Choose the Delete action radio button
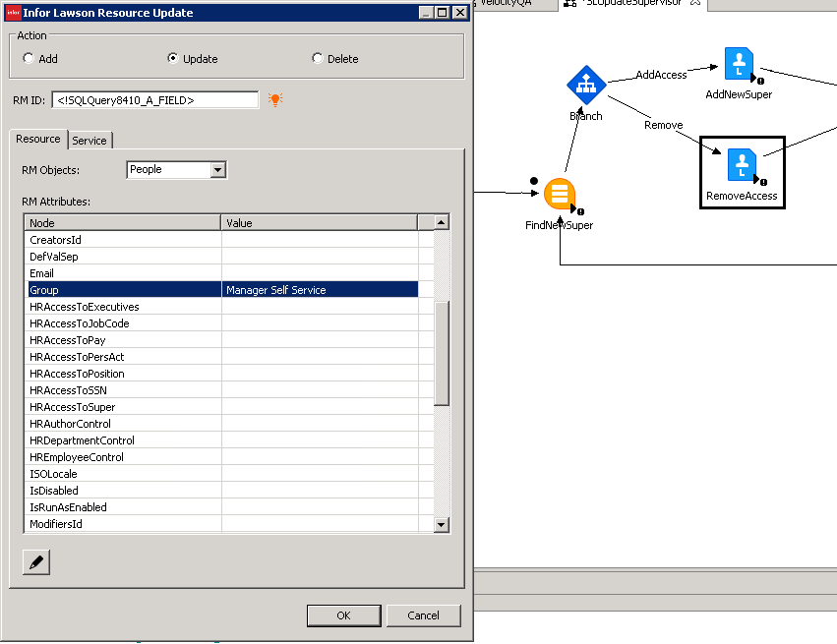This screenshot has width=837, height=644. [317, 58]
